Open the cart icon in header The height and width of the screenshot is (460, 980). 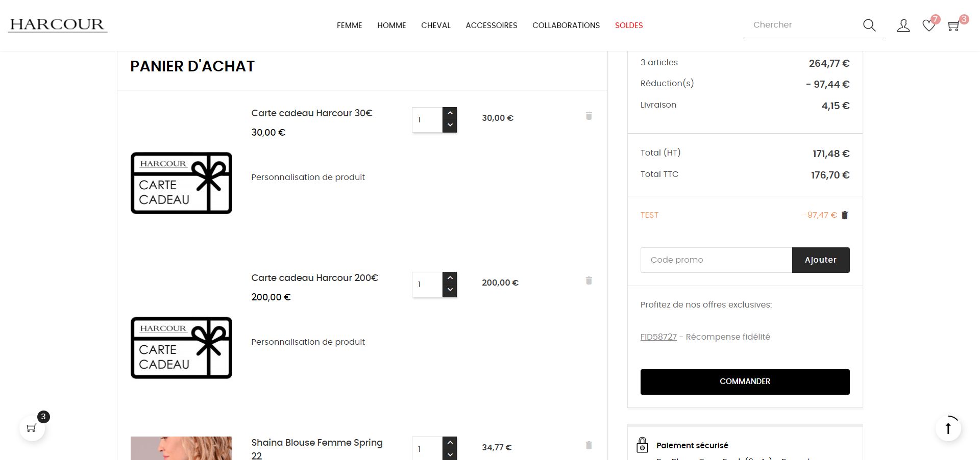click(953, 25)
